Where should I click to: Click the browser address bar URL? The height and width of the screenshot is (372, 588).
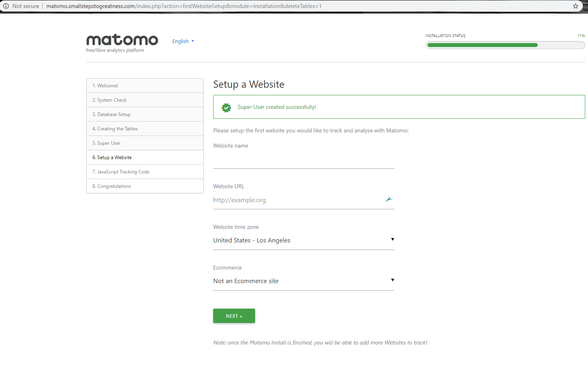pos(184,6)
